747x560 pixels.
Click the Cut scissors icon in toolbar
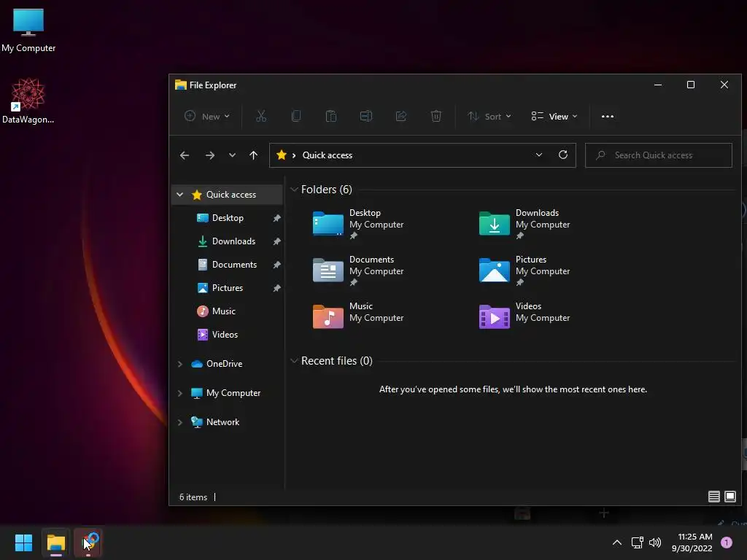click(261, 116)
